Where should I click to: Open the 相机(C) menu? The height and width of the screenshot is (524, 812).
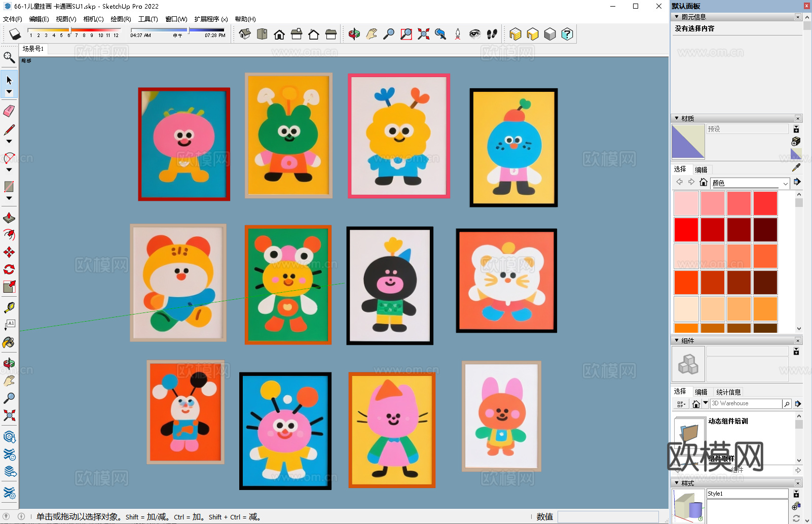pyautogui.click(x=93, y=19)
